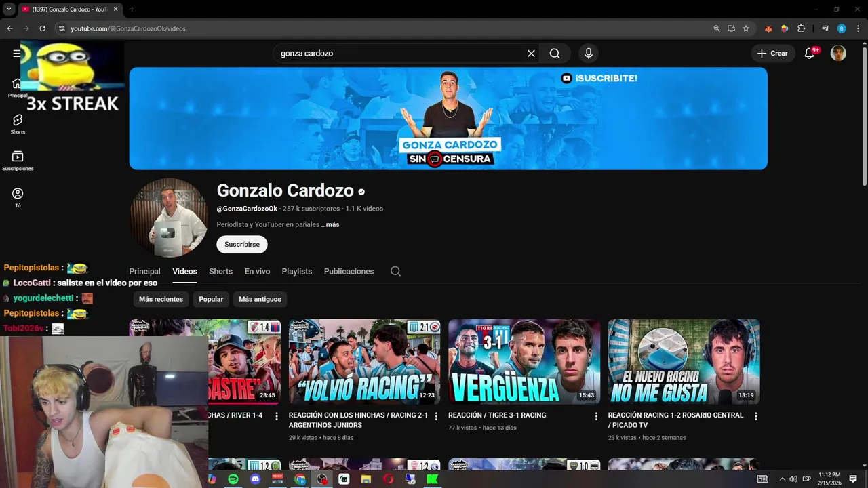Install app icon in address bar
Image resolution: width=868 pixels, height=488 pixels.
731,28
